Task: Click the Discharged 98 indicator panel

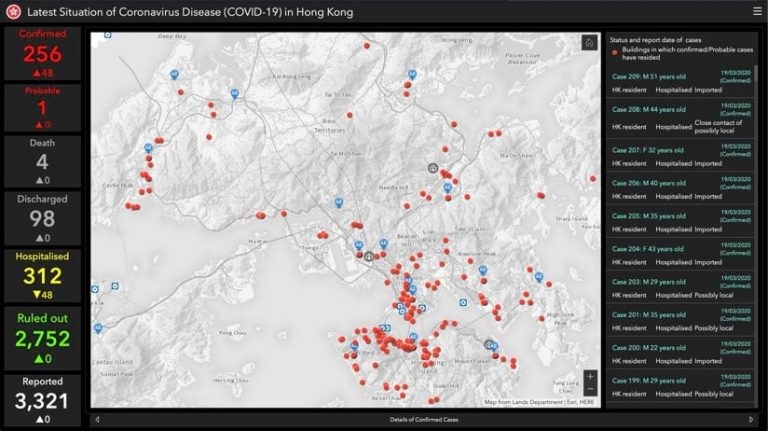Action: point(42,217)
